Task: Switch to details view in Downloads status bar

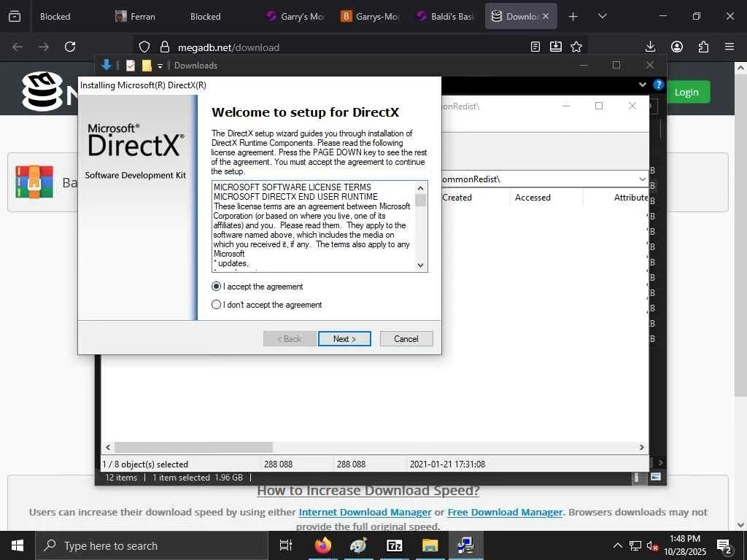Action: click(636, 477)
